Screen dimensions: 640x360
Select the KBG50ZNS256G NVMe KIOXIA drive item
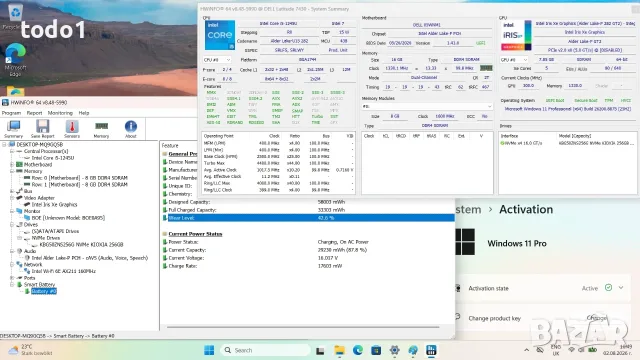(81, 244)
